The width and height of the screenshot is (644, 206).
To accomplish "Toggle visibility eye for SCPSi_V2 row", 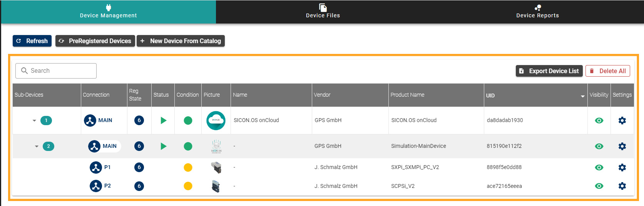I will [x=599, y=186].
